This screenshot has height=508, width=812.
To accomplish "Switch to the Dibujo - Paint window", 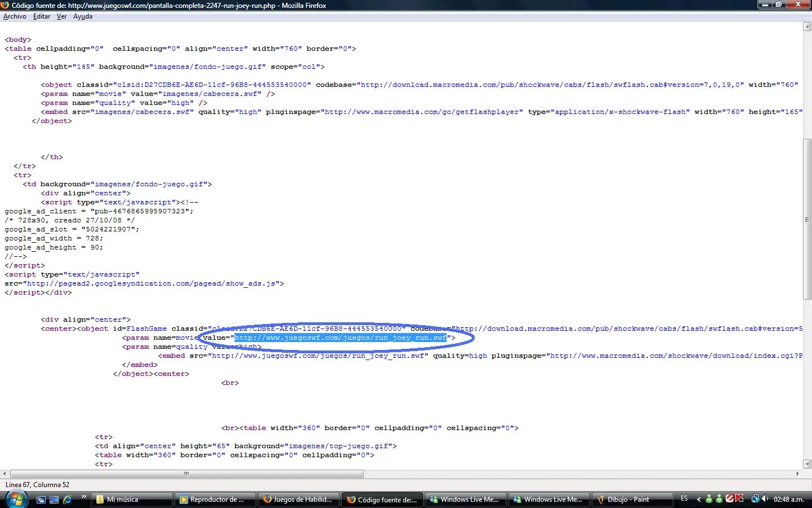I will [x=633, y=500].
